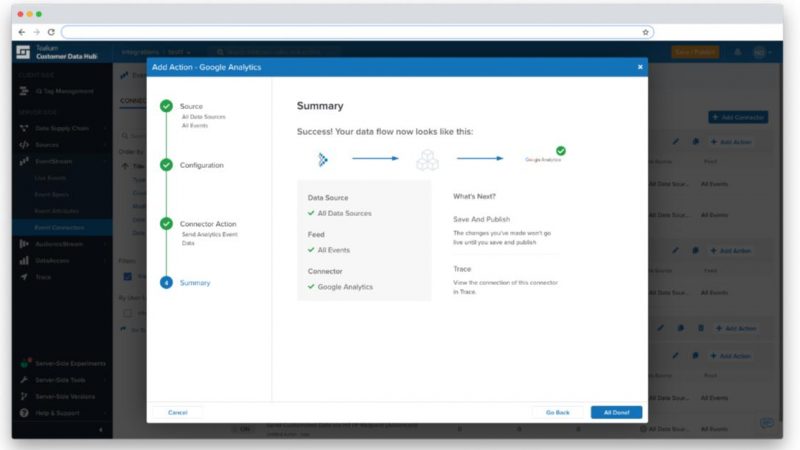Open Save And Publish under What's Next
This screenshot has height=450, width=800.
482,218
